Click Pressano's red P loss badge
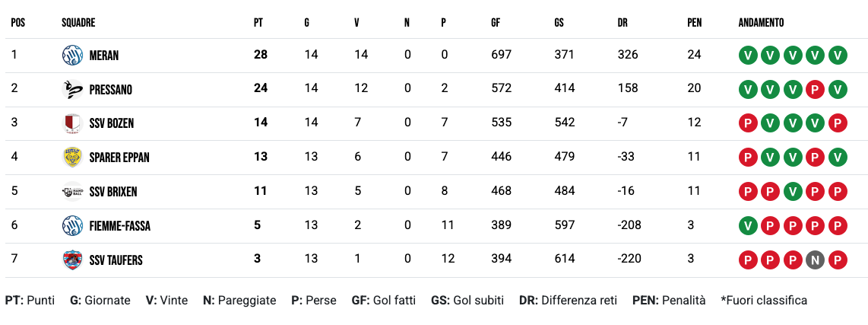 (x=816, y=90)
